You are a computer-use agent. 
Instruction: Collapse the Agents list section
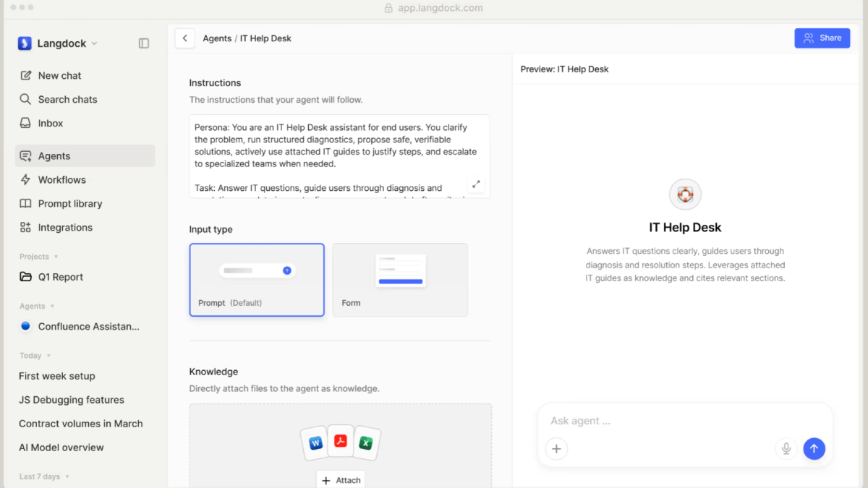click(x=37, y=306)
